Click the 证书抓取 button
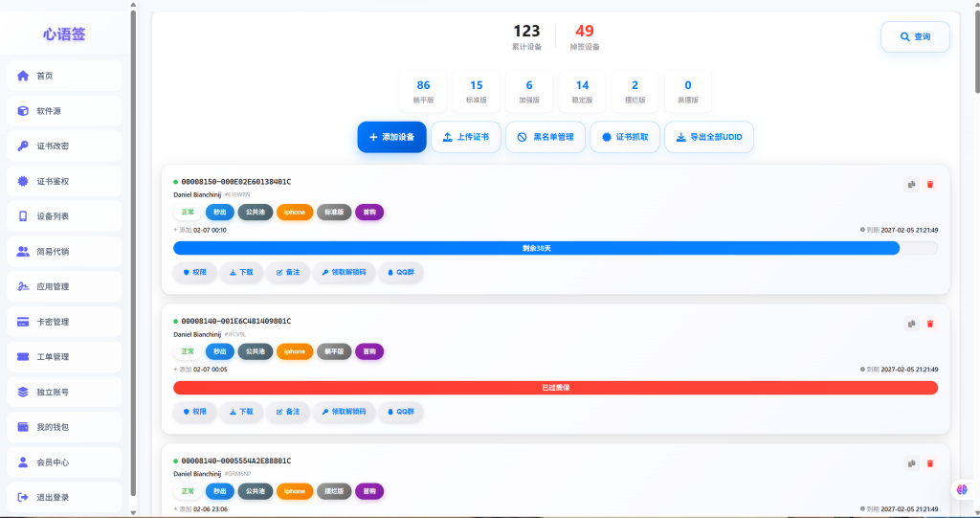Viewport: 980px width, 518px height. coord(625,137)
